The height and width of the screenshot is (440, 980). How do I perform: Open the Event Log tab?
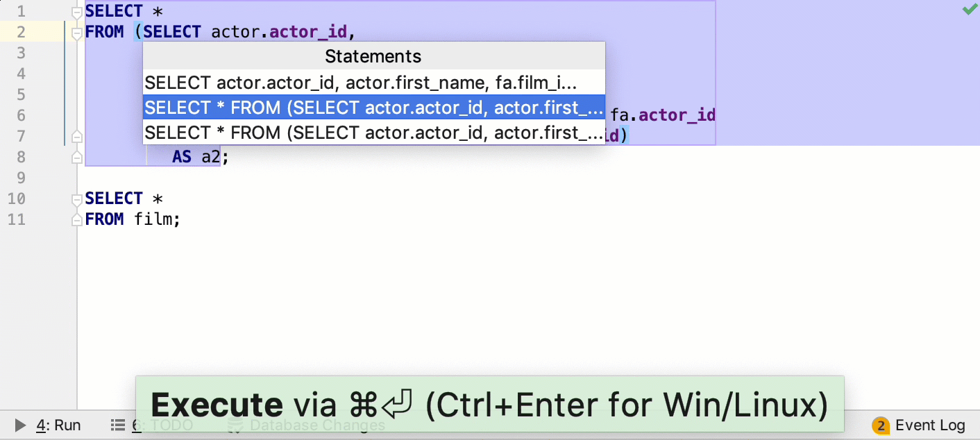click(930, 425)
